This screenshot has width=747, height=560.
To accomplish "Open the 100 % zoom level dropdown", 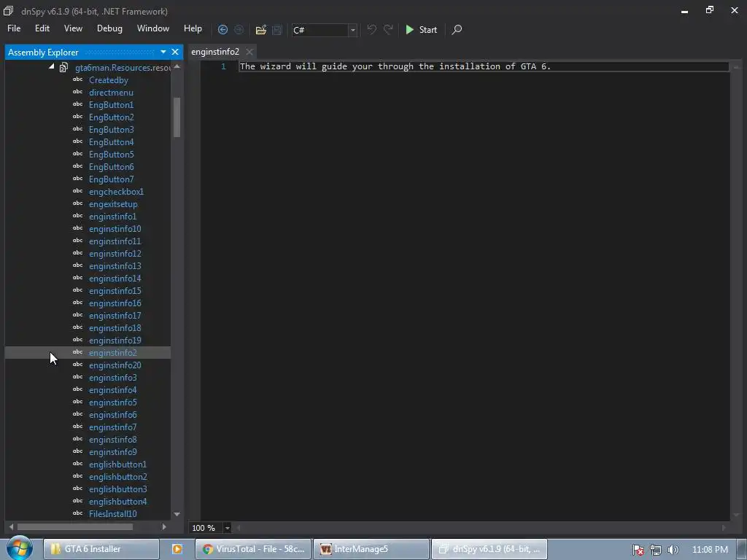I will click(228, 528).
